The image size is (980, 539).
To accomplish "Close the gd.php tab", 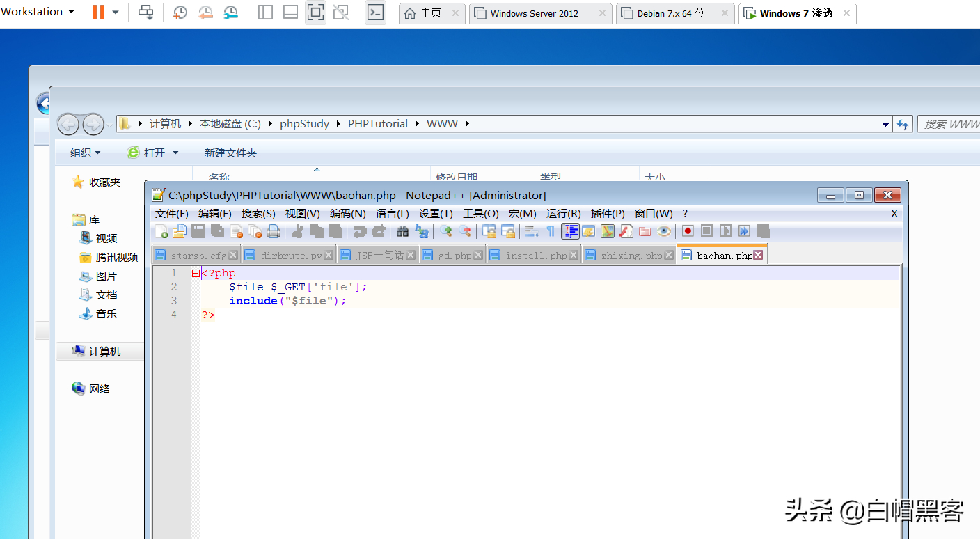I will (x=478, y=256).
